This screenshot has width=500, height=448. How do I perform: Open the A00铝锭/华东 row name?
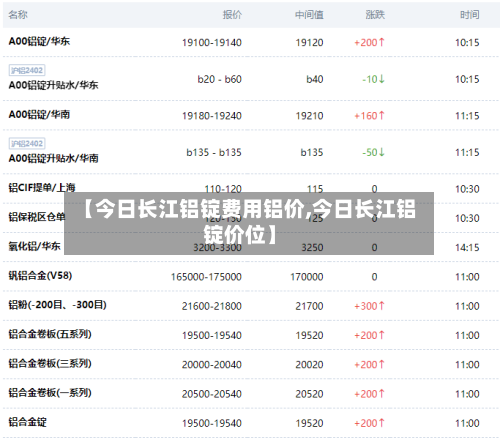[x=39, y=41]
